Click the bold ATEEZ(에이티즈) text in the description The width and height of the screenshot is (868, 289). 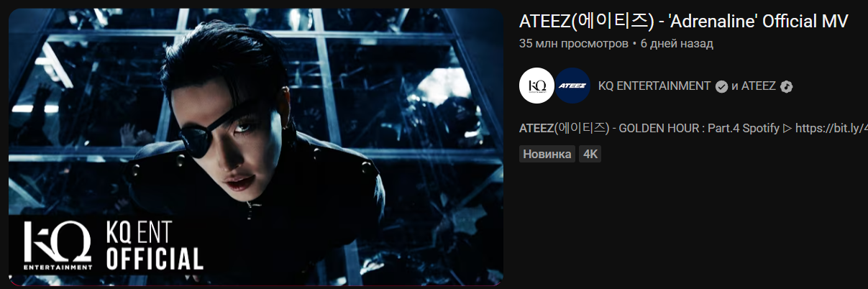click(x=564, y=129)
